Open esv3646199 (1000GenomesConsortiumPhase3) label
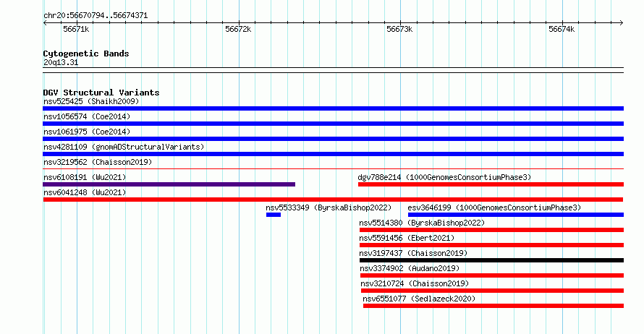This screenshot has width=644, height=334. 494,207
